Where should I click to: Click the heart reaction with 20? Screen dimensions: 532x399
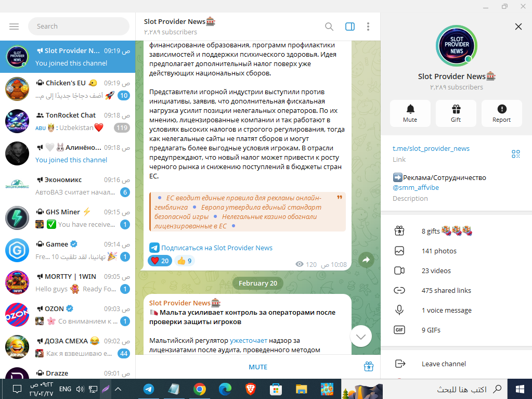click(x=160, y=261)
